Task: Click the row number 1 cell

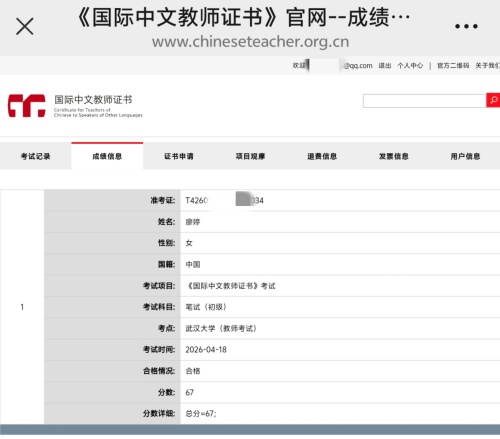Action: [x=22, y=307]
